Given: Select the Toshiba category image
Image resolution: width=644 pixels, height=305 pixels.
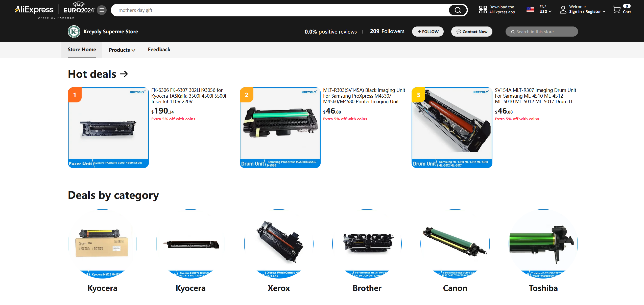Looking at the screenshot, I should tap(543, 243).
